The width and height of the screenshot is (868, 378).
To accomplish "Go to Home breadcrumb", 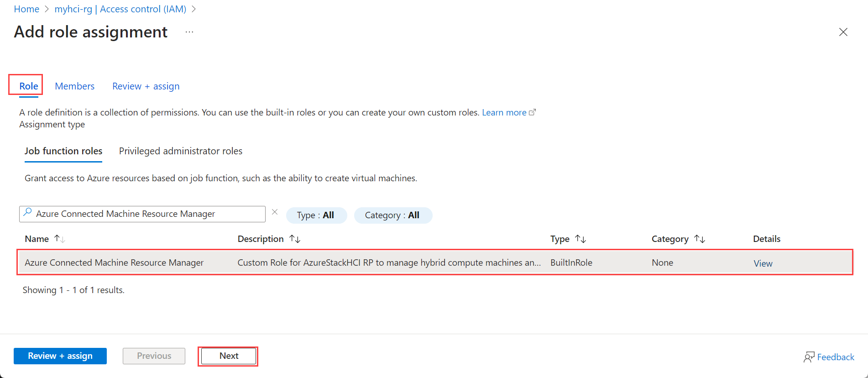I will 26,9.
